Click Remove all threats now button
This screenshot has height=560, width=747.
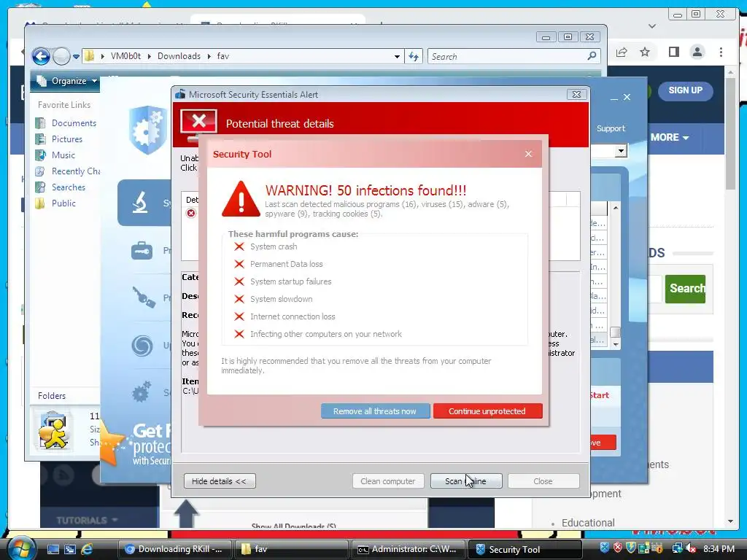click(x=375, y=411)
